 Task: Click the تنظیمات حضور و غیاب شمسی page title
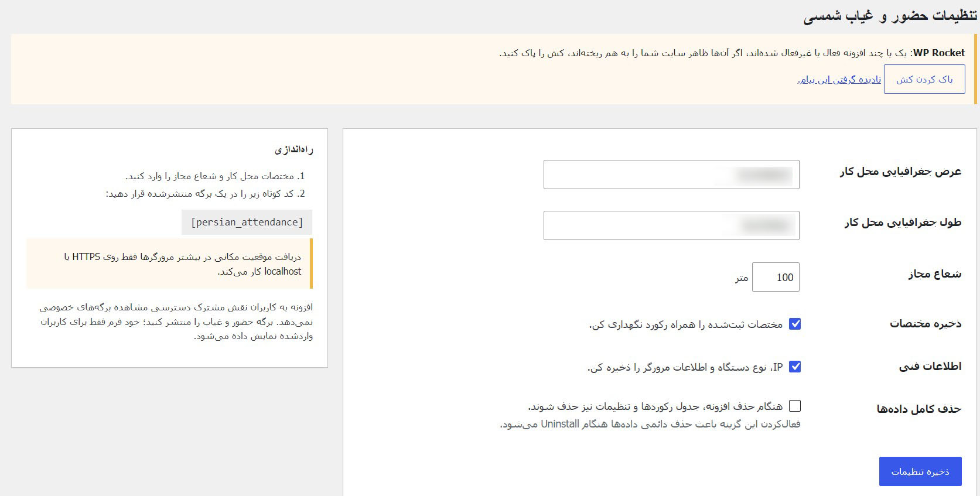tap(890, 16)
